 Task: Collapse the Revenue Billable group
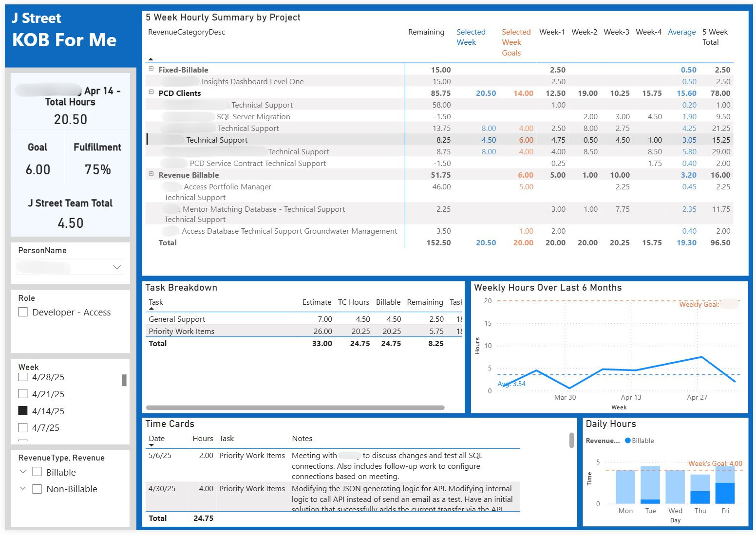pyautogui.click(x=151, y=174)
